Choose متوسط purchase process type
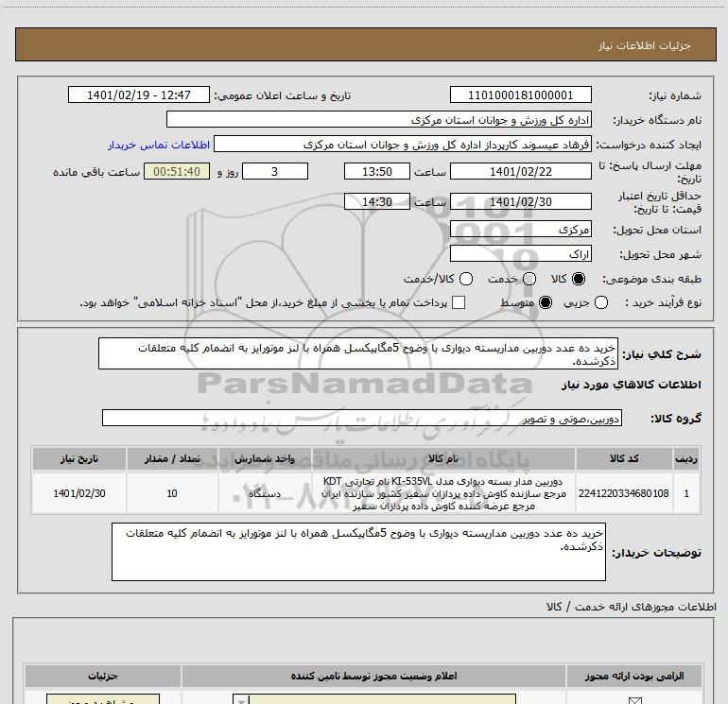Viewport: 728px width, 704px height. point(546,302)
